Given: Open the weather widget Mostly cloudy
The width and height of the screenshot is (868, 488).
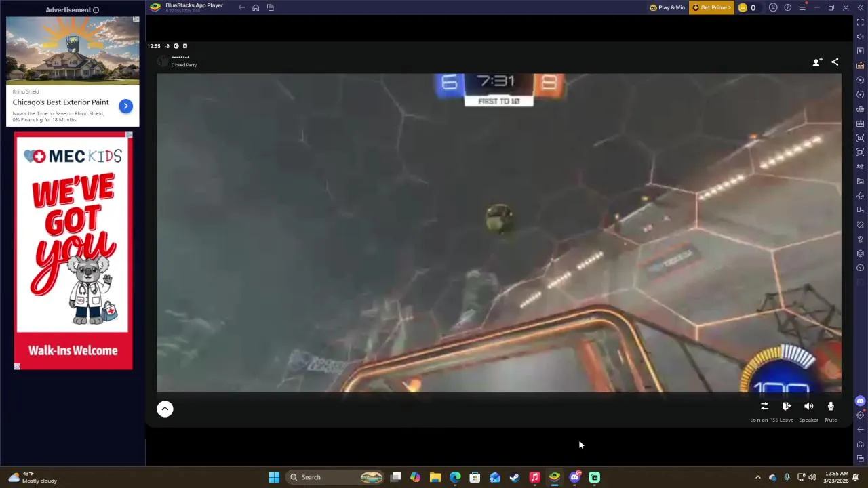Looking at the screenshot, I should tap(33, 477).
